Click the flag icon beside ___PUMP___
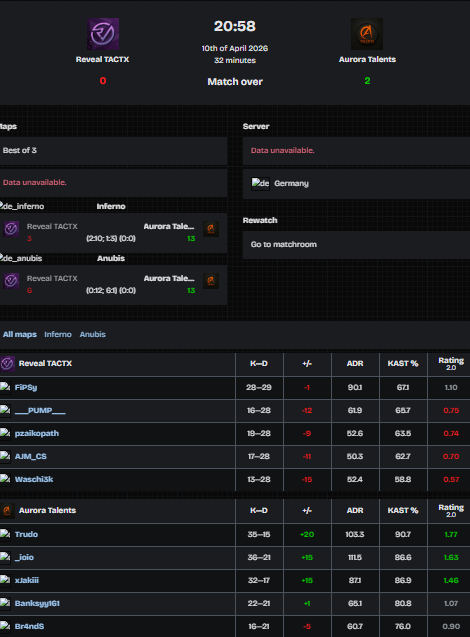 (5, 410)
